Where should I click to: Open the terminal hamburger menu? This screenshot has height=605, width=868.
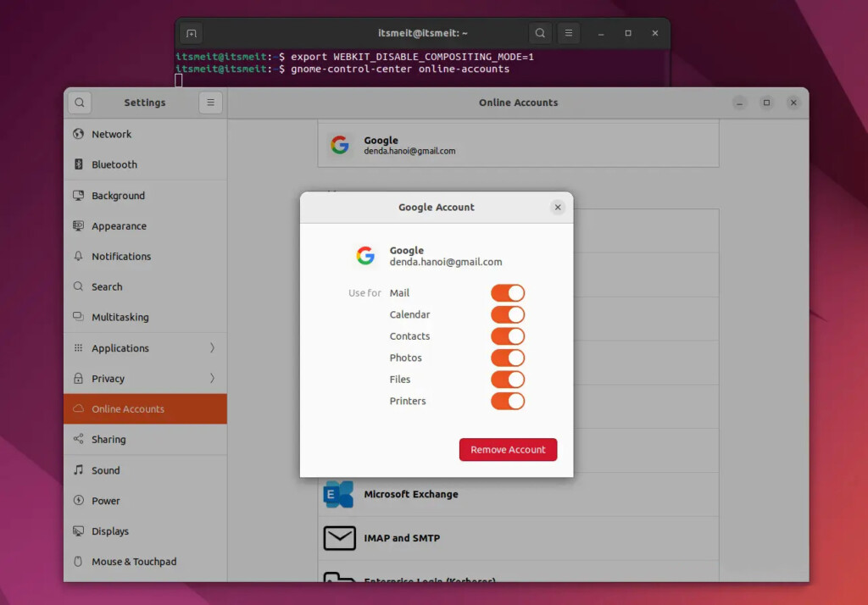point(569,33)
